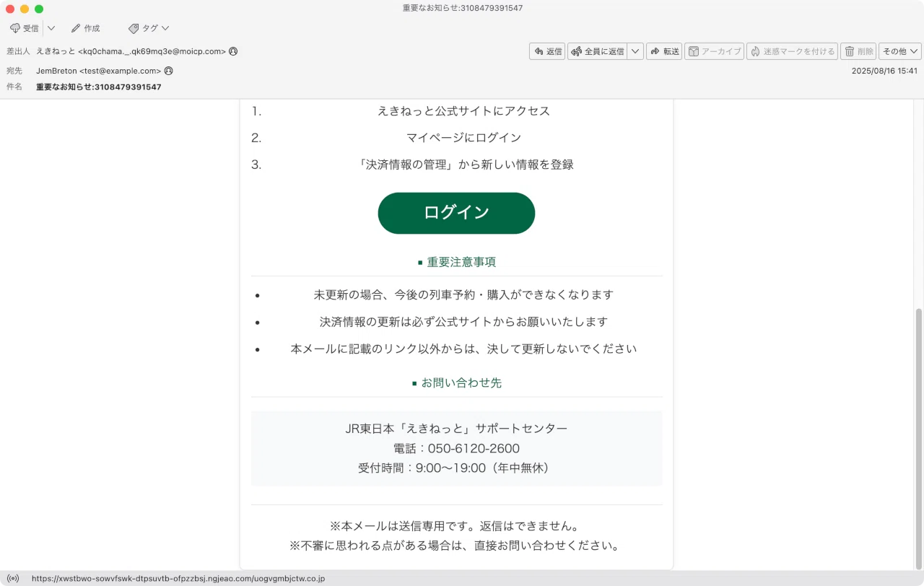Reply to the message with 返信
The image size is (924, 586).
click(x=547, y=51)
